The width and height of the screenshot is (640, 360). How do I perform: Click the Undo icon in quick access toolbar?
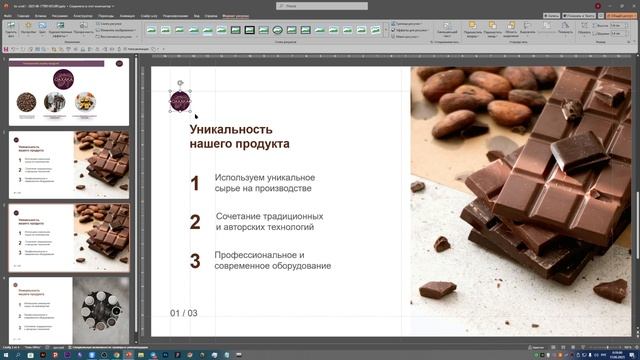tap(13, 49)
